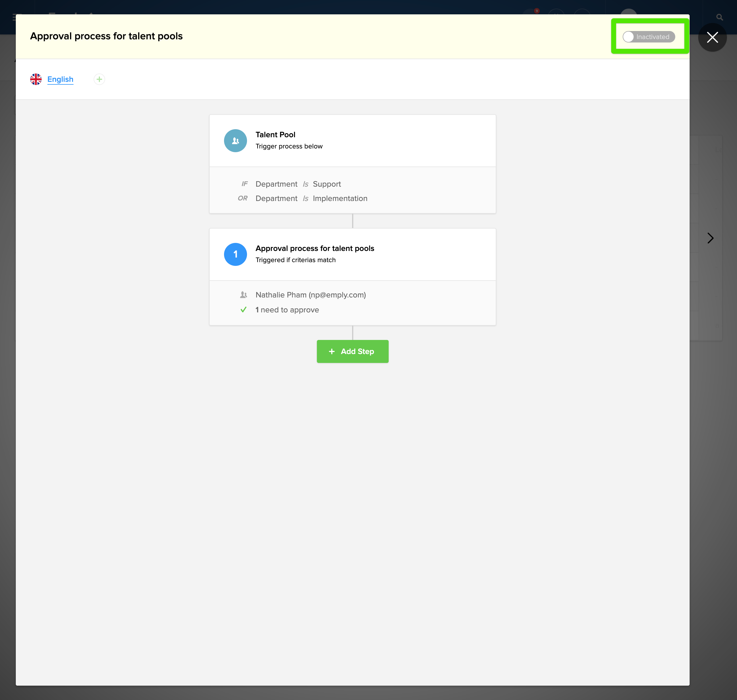Click the dialog title text
The image size is (737, 700).
click(106, 36)
